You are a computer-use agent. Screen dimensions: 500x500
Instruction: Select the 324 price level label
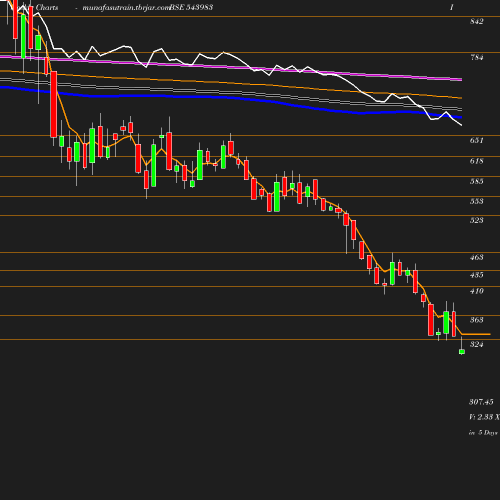coord(476,344)
